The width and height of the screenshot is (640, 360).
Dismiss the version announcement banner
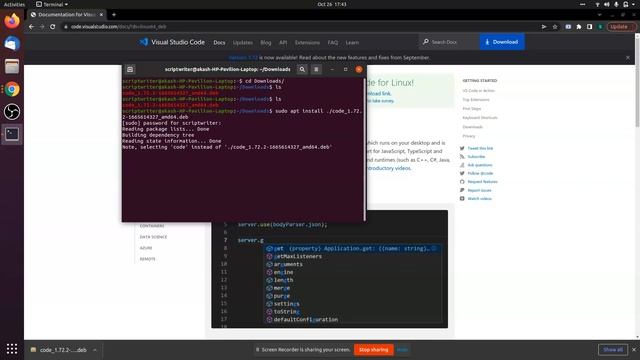(x=628, y=58)
